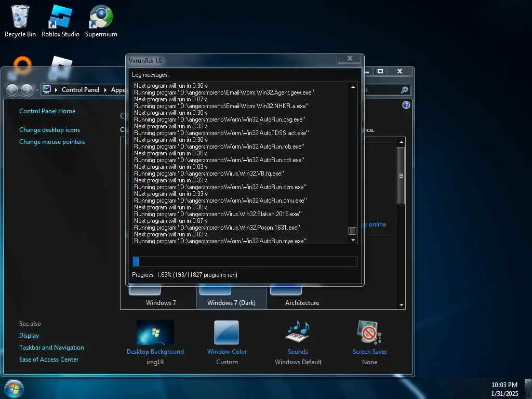Screen dimensions: 532x399
Task: Open the Recycle Bin desktop icon
Action: pos(20,21)
